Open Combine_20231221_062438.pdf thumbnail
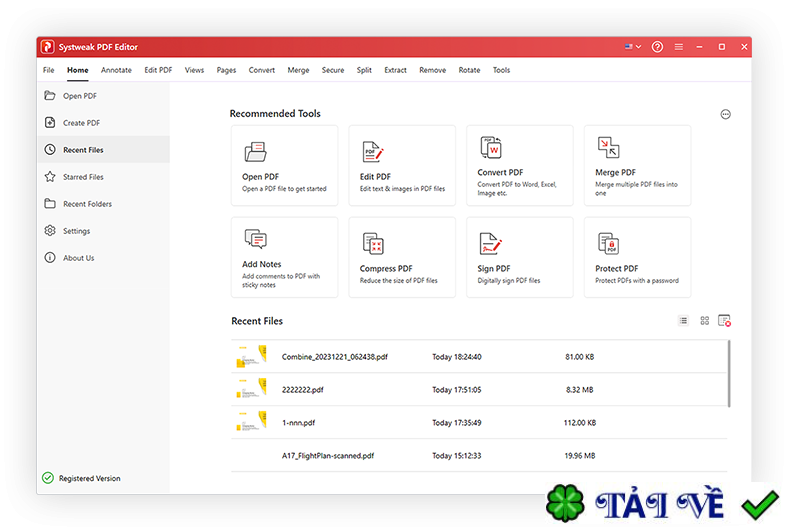 [251, 356]
